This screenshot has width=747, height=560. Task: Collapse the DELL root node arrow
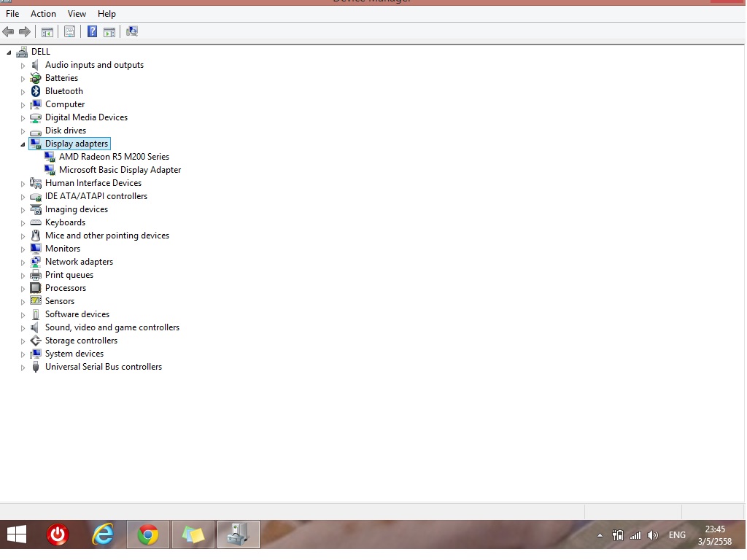click(x=9, y=52)
